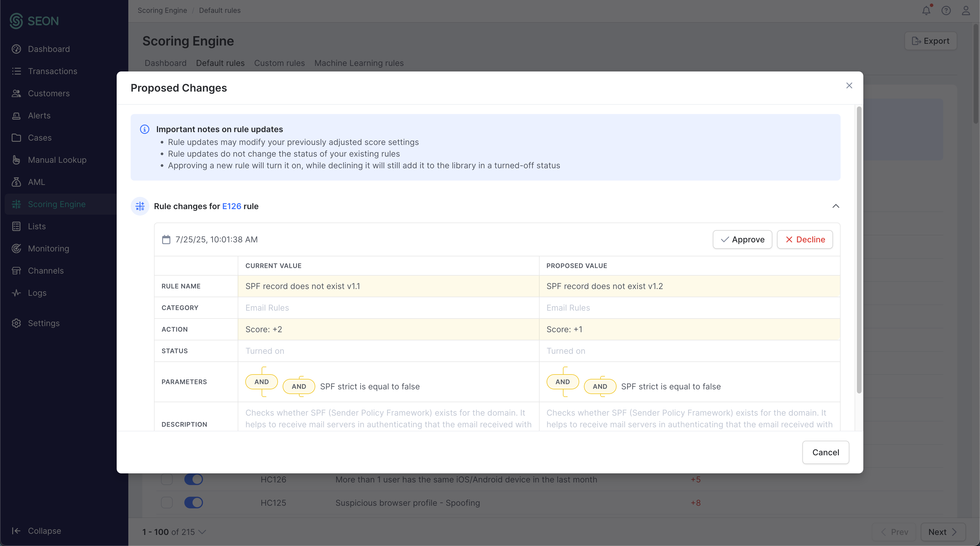Viewport: 980px width, 546px height.
Task: Click 'Suspicious browser profile - Spoofing' rule
Action: [407, 503]
